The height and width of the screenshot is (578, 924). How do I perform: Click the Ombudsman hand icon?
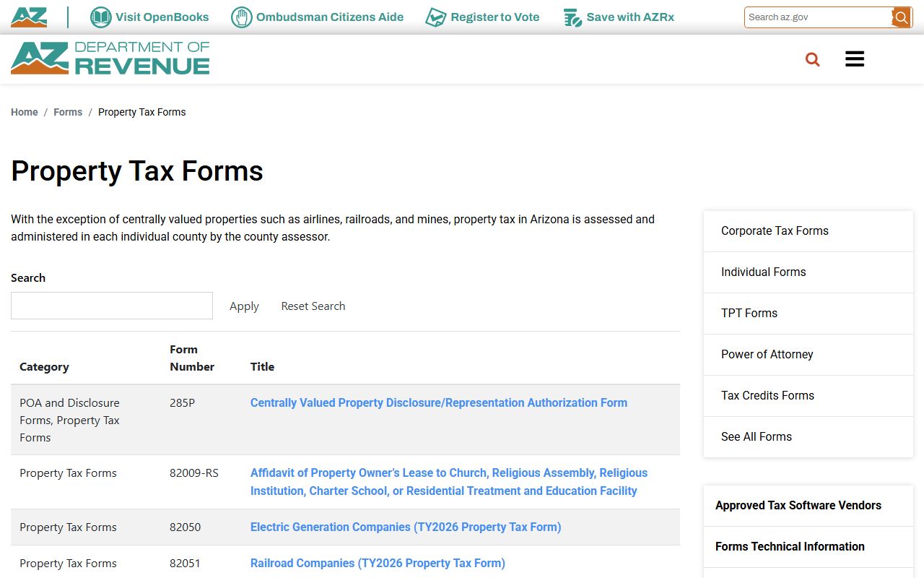pyautogui.click(x=241, y=17)
